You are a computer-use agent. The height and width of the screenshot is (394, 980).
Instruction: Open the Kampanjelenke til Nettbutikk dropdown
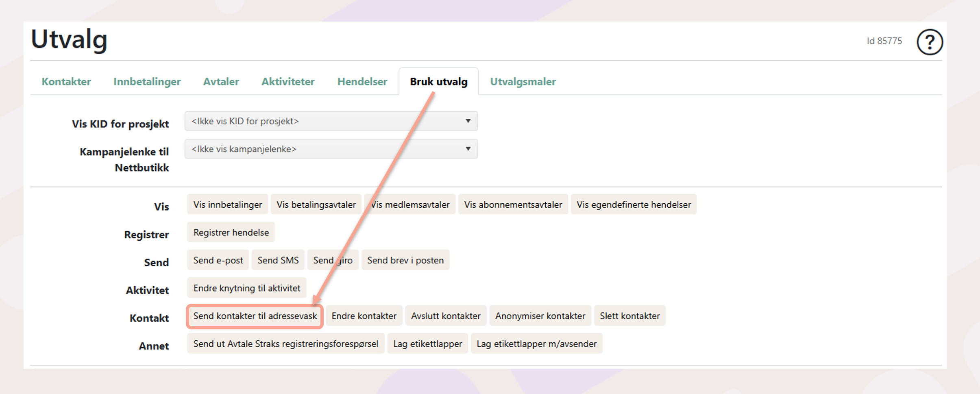click(331, 149)
